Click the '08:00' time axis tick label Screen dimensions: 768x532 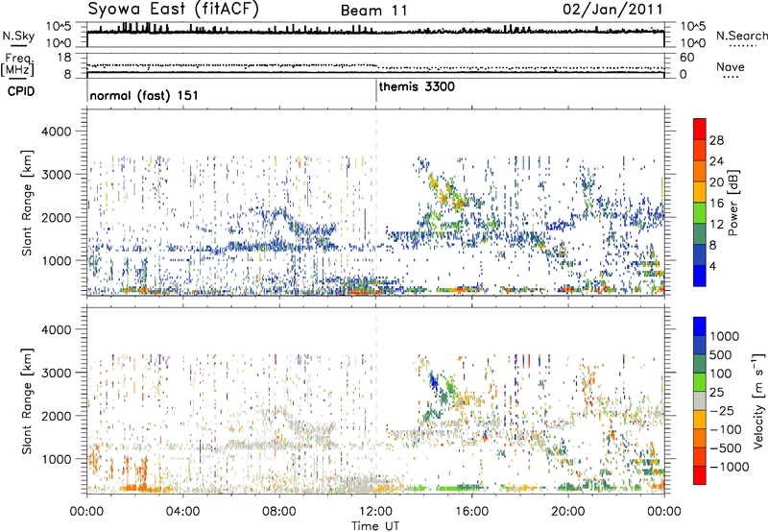279,512
